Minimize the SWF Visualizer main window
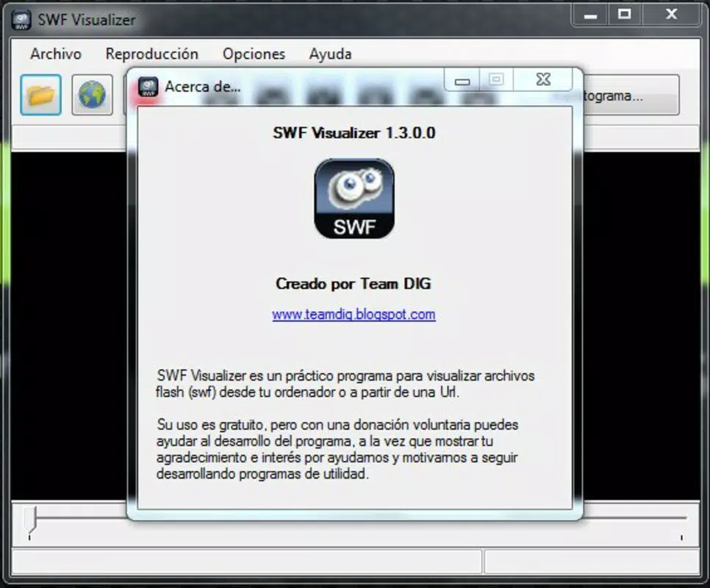 tap(590, 15)
